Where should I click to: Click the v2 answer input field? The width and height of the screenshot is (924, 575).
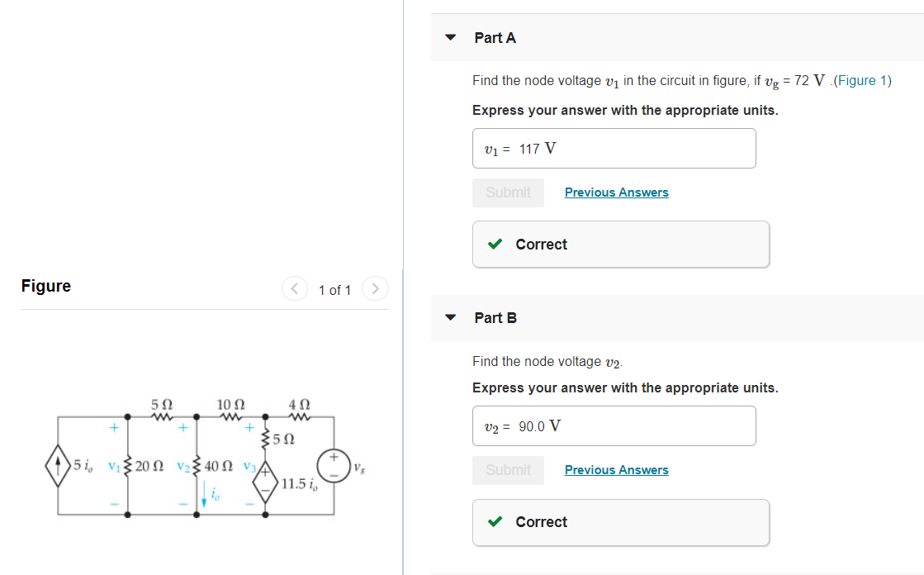click(x=614, y=425)
